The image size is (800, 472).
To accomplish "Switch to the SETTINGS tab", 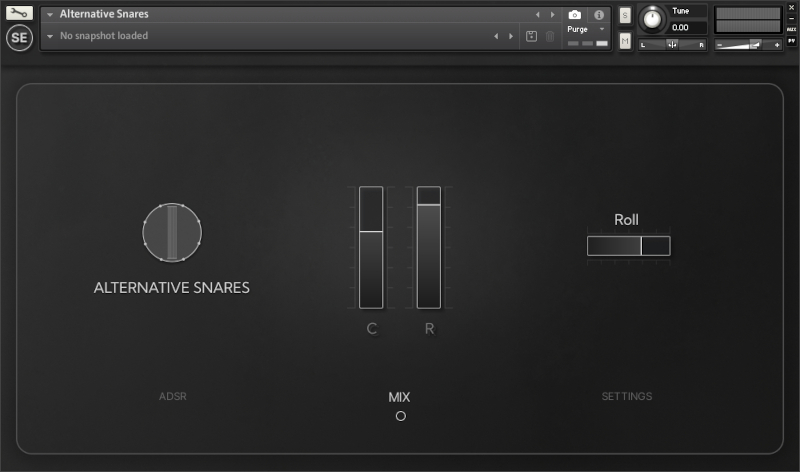I will (x=627, y=396).
